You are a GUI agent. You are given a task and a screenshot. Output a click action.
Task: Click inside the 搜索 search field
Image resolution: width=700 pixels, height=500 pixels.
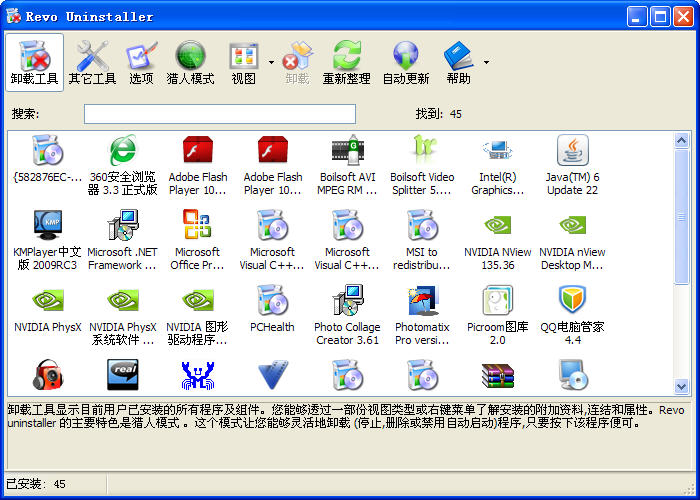(219, 114)
